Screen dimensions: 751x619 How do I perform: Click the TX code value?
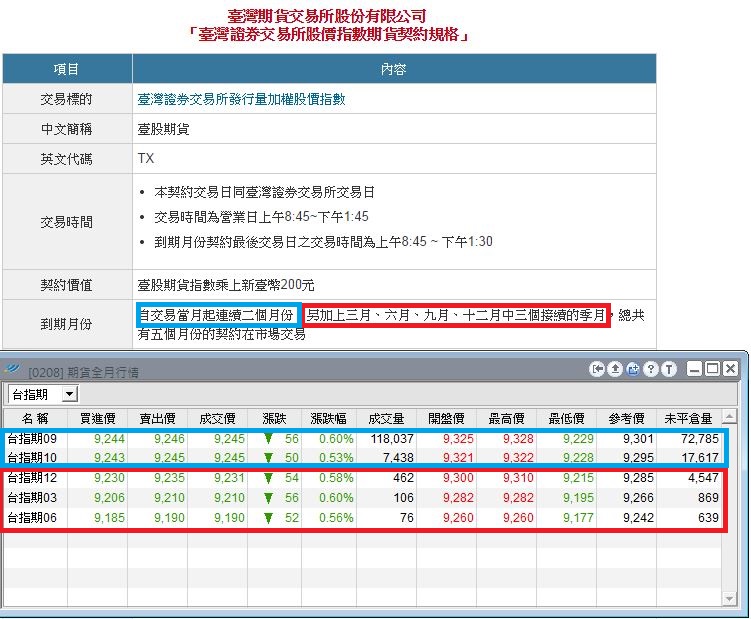click(146, 158)
